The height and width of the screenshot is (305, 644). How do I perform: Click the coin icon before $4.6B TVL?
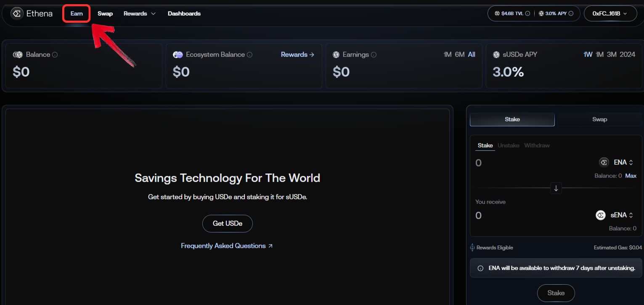coord(497,13)
